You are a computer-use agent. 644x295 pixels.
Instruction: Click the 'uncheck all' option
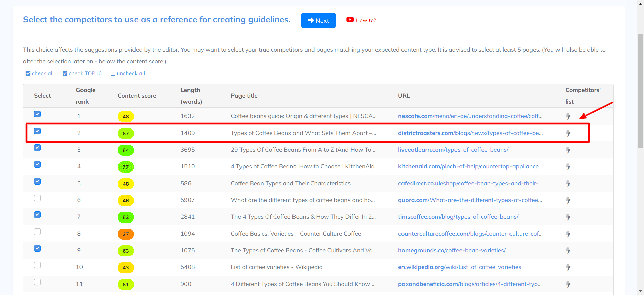[113, 73]
